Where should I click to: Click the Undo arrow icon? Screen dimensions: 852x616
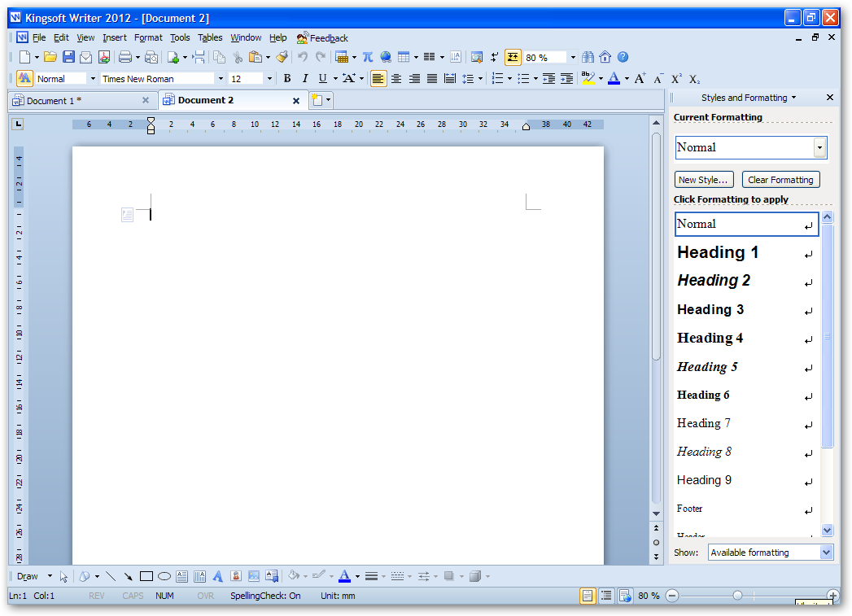pyautogui.click(x=303, y=56)
